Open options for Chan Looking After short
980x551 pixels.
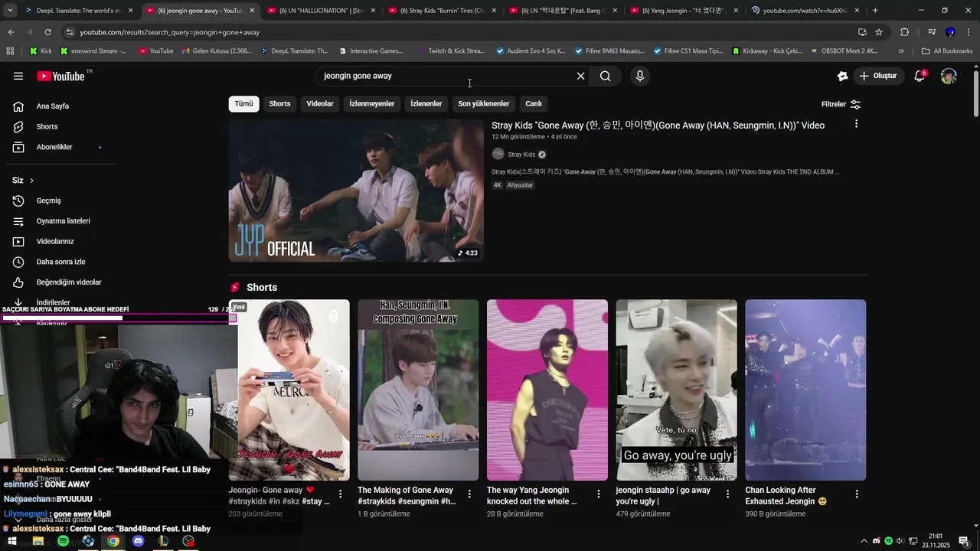click(x=857, y=494)
